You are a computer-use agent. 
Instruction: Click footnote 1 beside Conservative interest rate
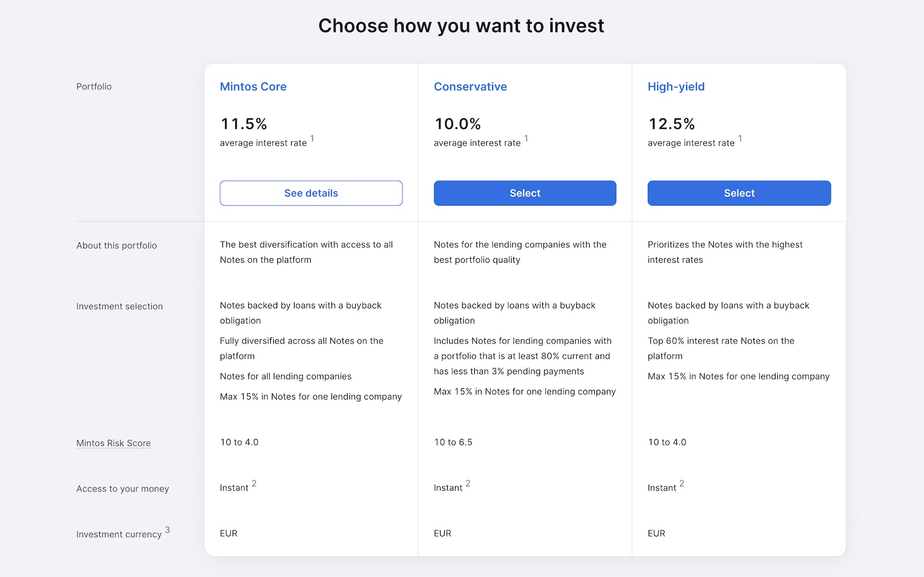tap(526, 139)
